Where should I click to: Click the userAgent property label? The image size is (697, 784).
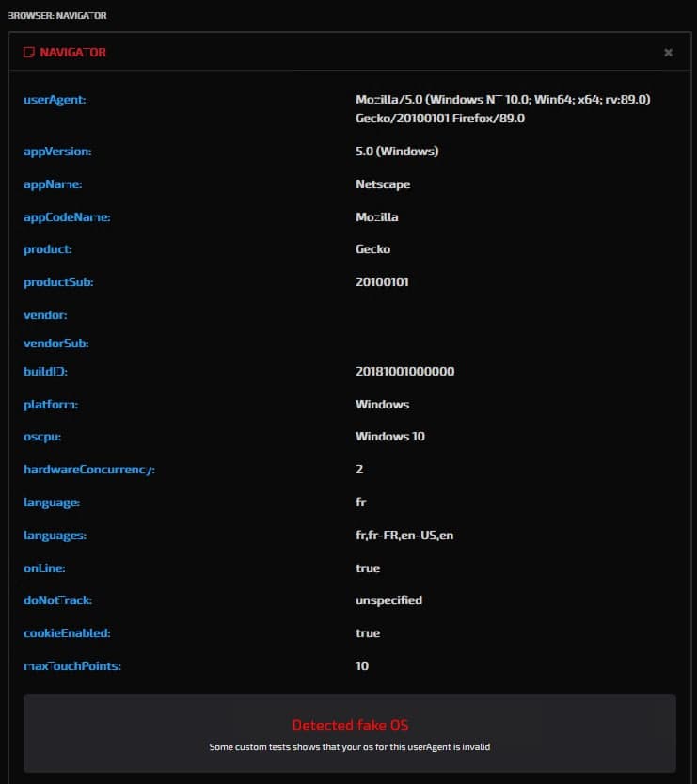[55, 100]
